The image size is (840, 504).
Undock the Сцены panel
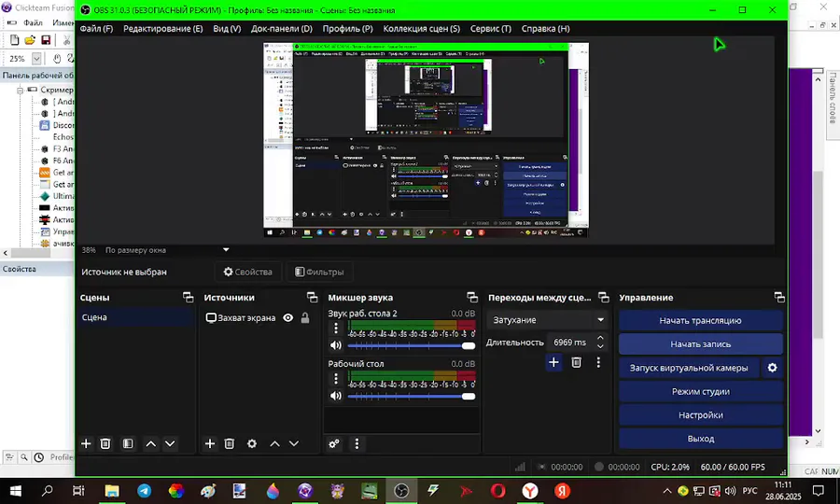188,297
